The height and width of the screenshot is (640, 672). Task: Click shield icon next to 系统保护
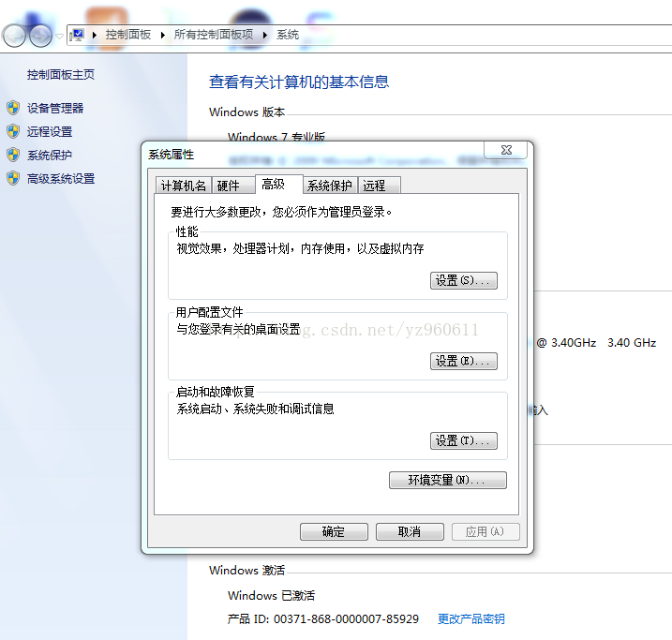[x=13, y=155]
